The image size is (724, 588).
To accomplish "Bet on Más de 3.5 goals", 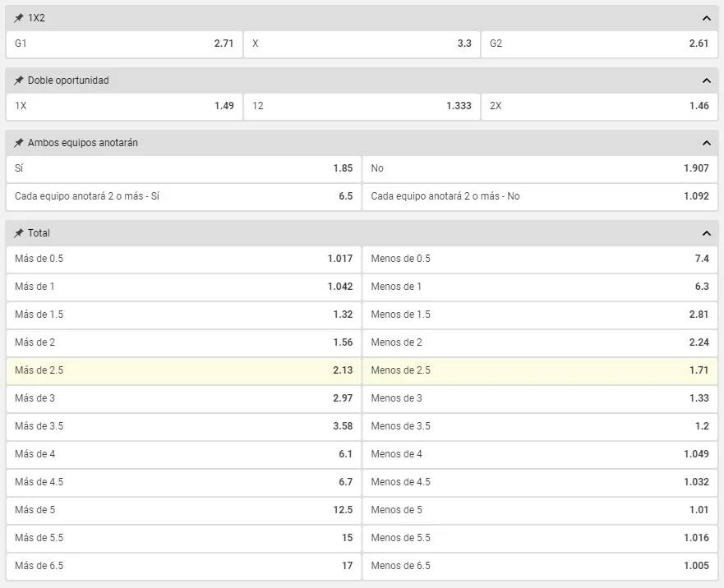I will (183, 426).
